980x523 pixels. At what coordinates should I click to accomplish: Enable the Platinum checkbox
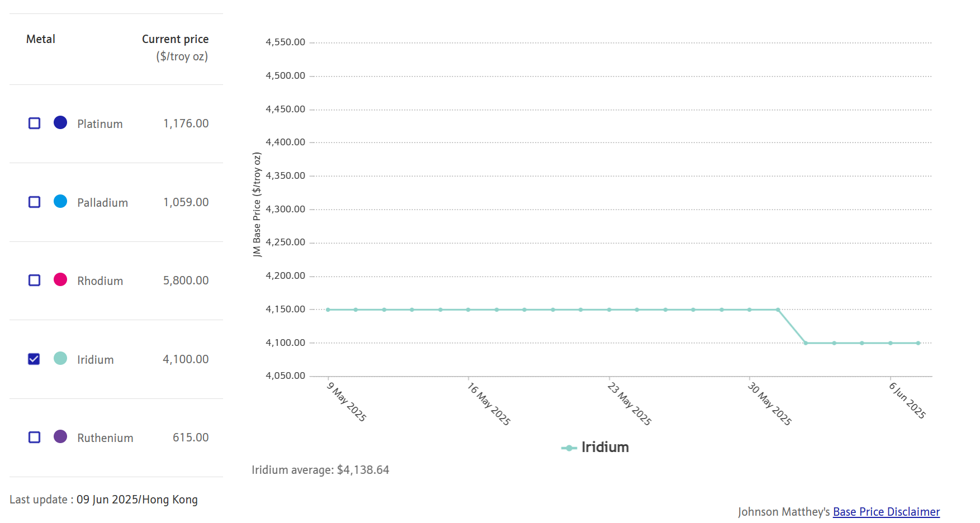pyautogui.click(x=34, y=123)
